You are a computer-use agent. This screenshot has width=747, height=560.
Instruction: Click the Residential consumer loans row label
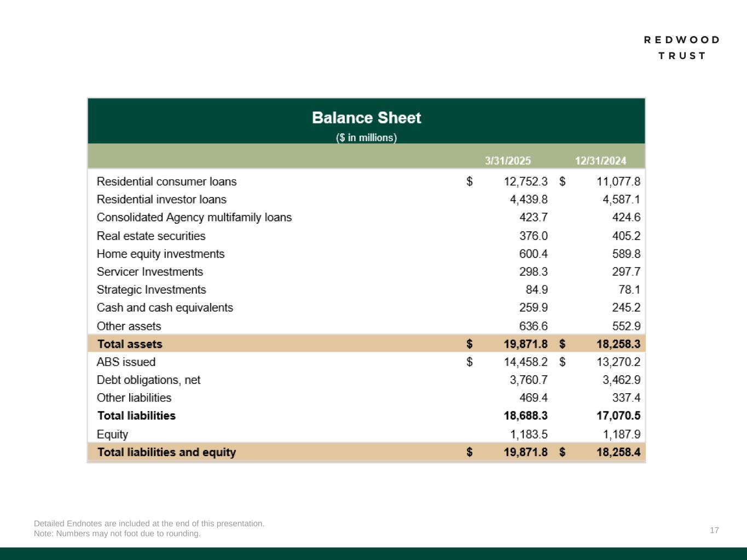(x=166, y=182)
